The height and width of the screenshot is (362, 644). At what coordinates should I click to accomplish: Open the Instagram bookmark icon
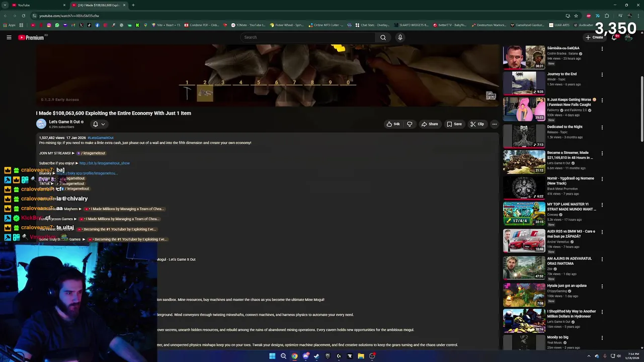click(x=49, y=25)
